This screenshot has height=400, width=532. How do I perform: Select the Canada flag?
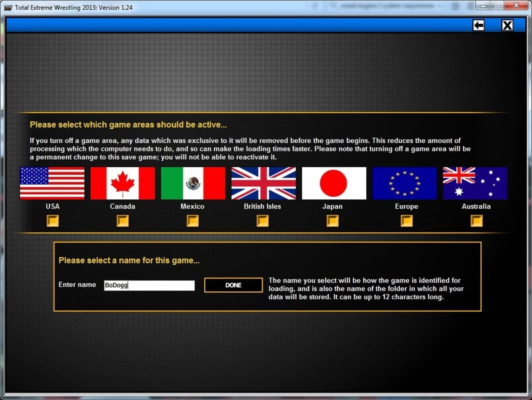point(122,183)
